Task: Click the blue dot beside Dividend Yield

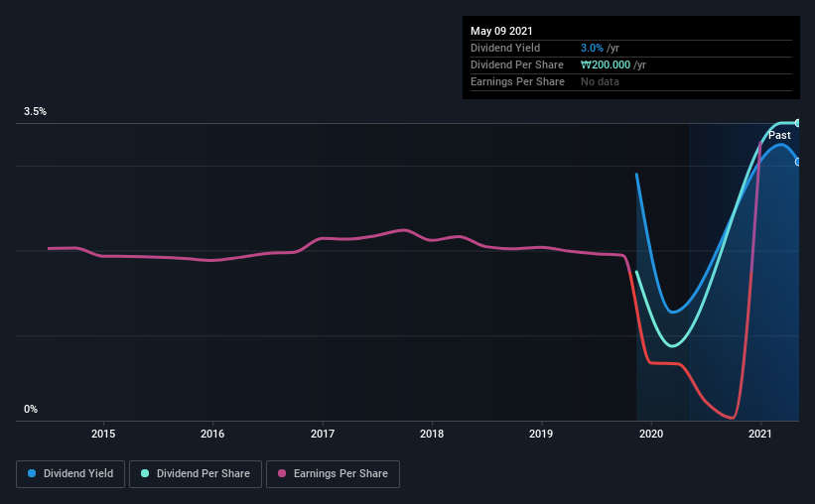Action: (34, 474)
